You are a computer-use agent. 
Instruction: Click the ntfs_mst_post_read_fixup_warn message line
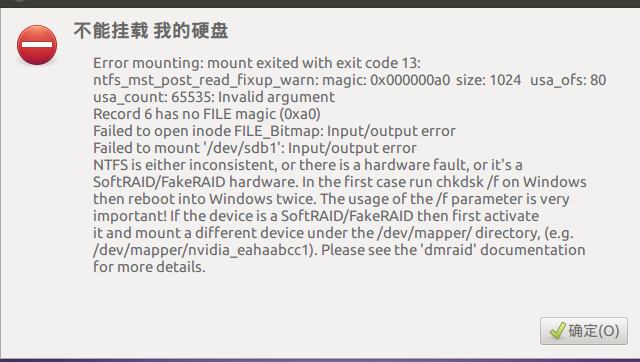(350, 80)
